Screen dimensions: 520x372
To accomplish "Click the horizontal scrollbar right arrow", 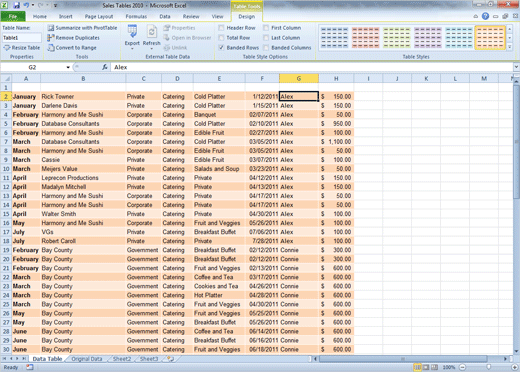I will tap(505, 359).
